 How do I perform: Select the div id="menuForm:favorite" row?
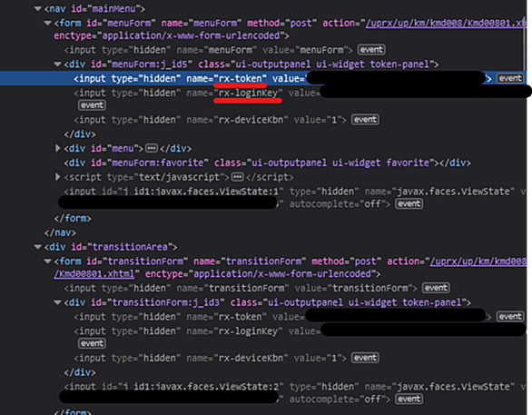[x=267, y=163]
